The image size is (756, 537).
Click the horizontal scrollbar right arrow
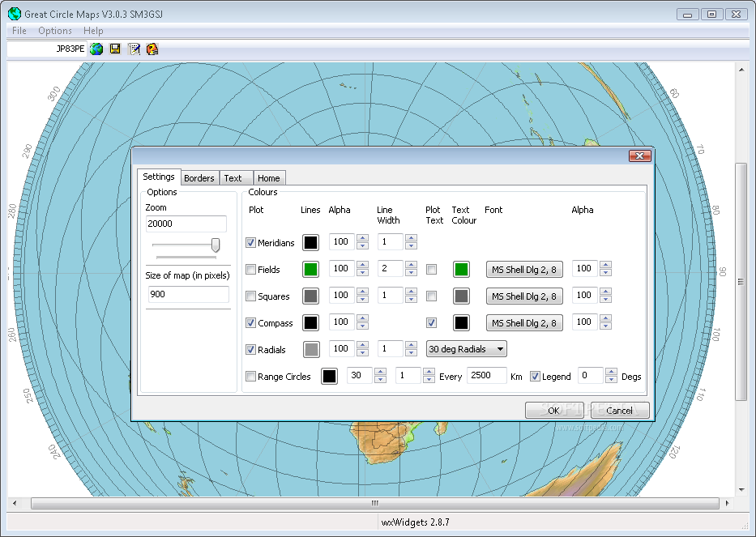tap(727, 503)
